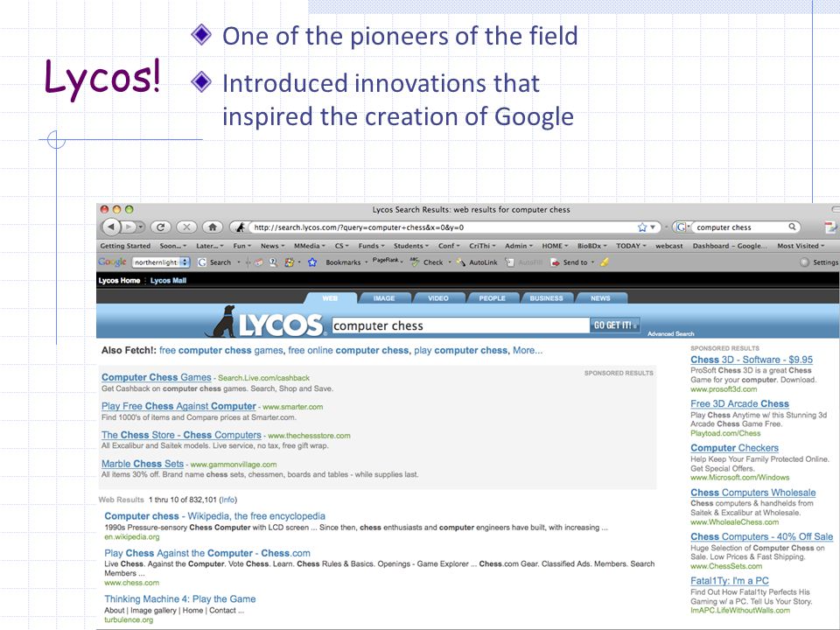The height and width of the screenshot is (630, 840).
Task: Switch to the IMAGE search tab
Action: (x=384, y=298)
